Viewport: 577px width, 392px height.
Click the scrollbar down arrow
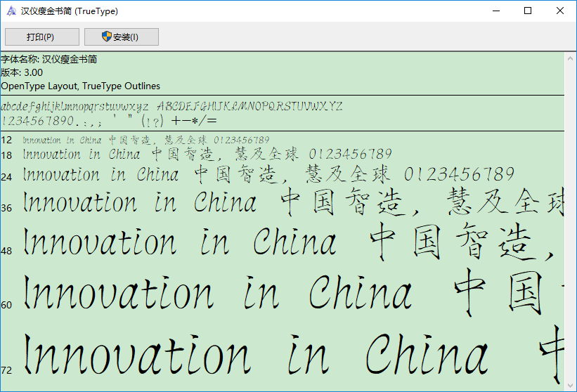tap(571, 386)
